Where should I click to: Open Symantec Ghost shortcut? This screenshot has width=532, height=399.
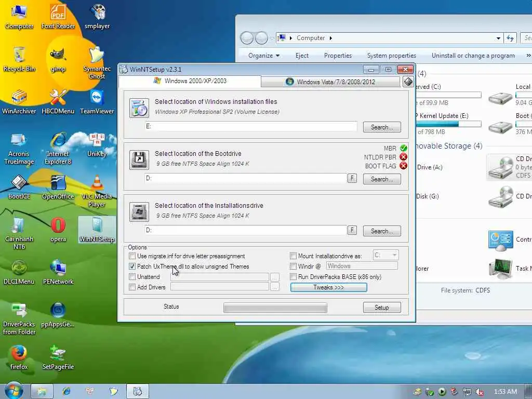tap(97, 63)
